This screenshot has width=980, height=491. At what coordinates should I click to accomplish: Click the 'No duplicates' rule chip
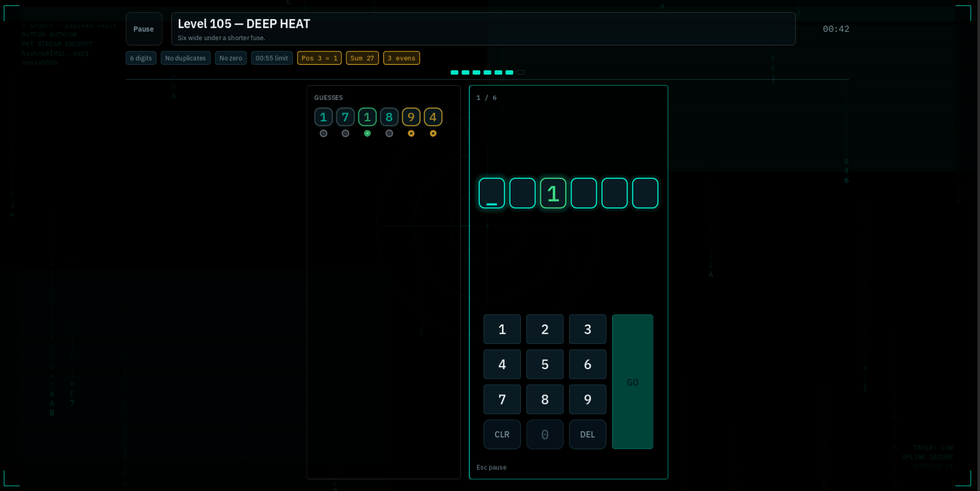click(185, 58)
